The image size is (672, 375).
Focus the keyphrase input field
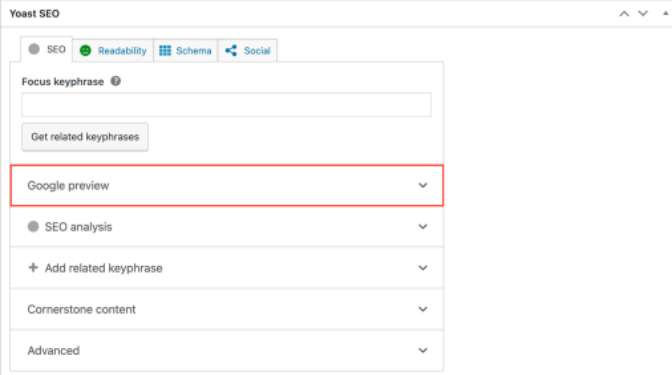point(226,105)
